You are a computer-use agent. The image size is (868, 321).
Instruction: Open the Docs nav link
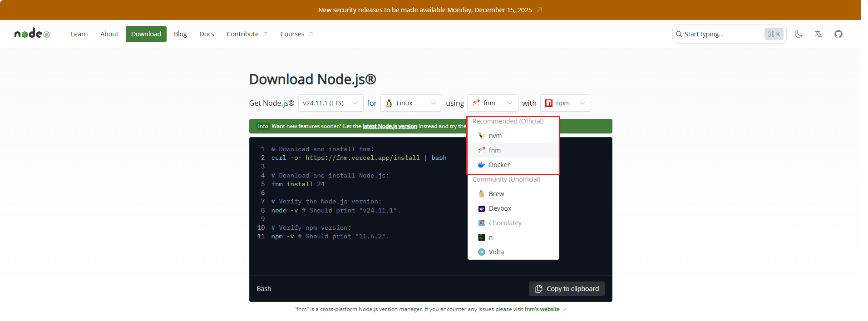(207, 34)
